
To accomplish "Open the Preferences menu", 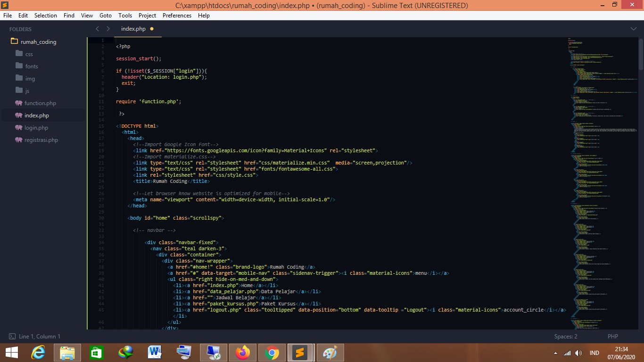I will tap(177, 16).
